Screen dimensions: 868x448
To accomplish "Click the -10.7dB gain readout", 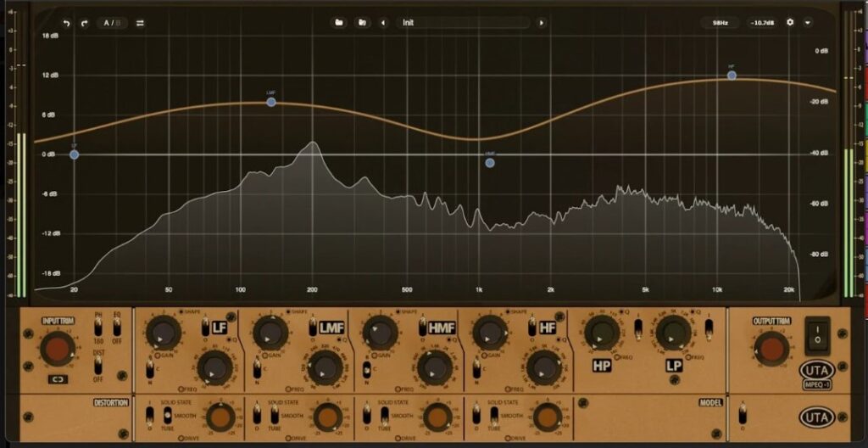I will [763, 23].
